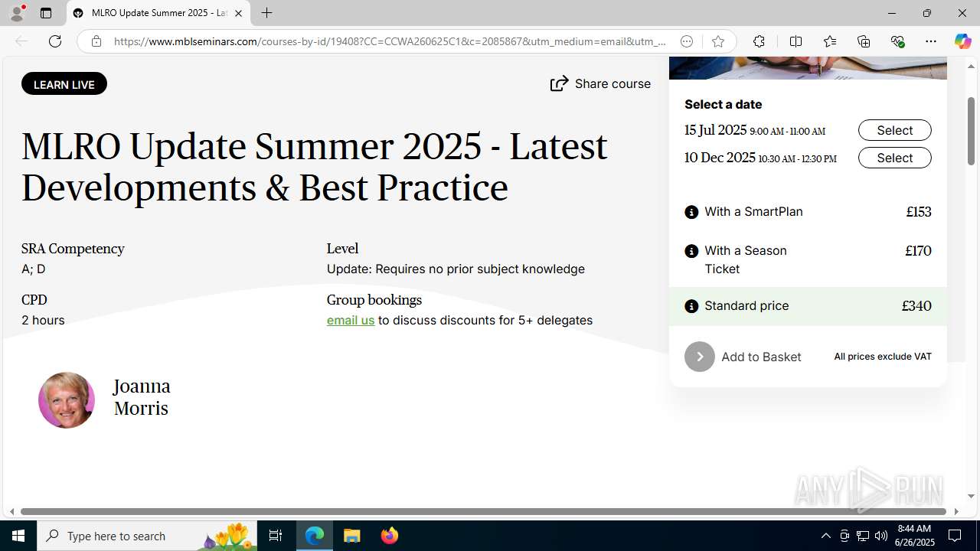The height and width of the screenshot is (551, 980).
Task: Go back with the browser back arrow
Action: [21, 41]
